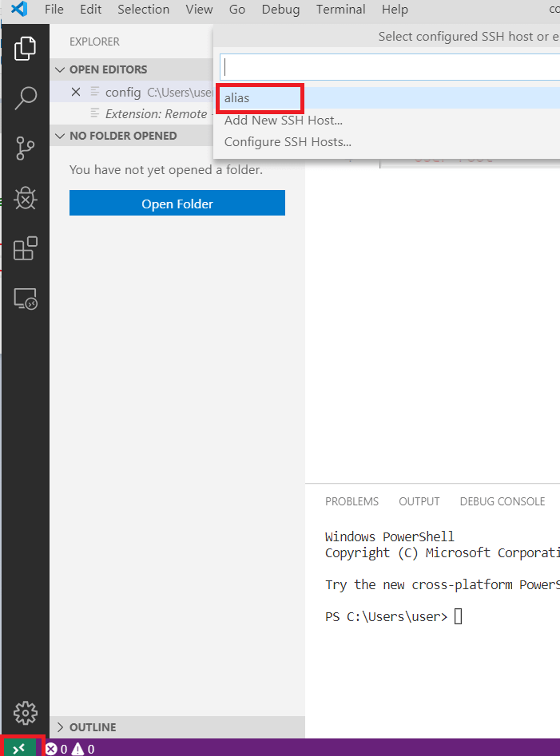Select the Extension: Remote editor entry
This screenshot has height=756, width=560.
(132, 114)
